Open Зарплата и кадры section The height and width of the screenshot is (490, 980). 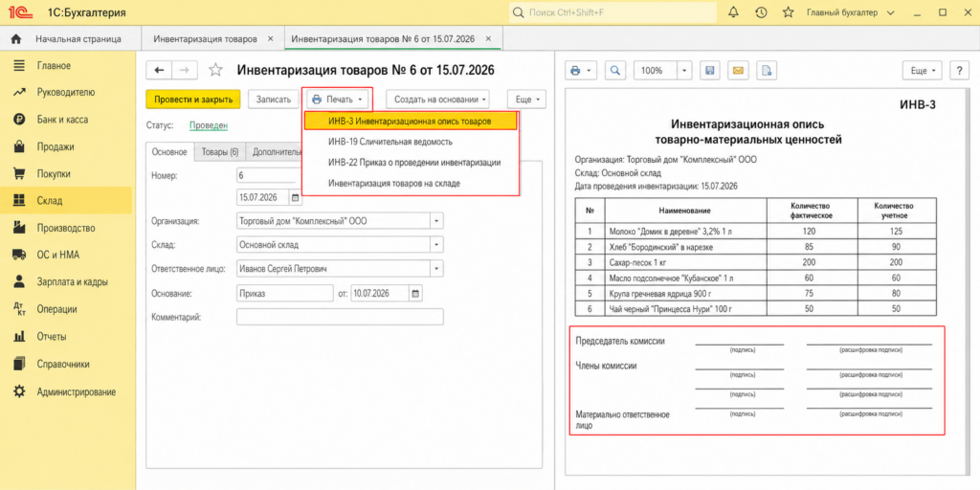[72, 282]
